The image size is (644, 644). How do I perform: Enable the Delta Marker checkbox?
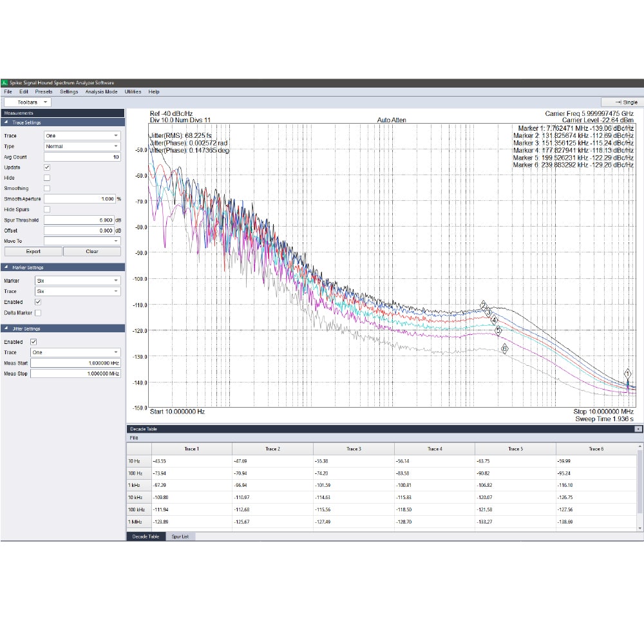click(x=38, y=313)
